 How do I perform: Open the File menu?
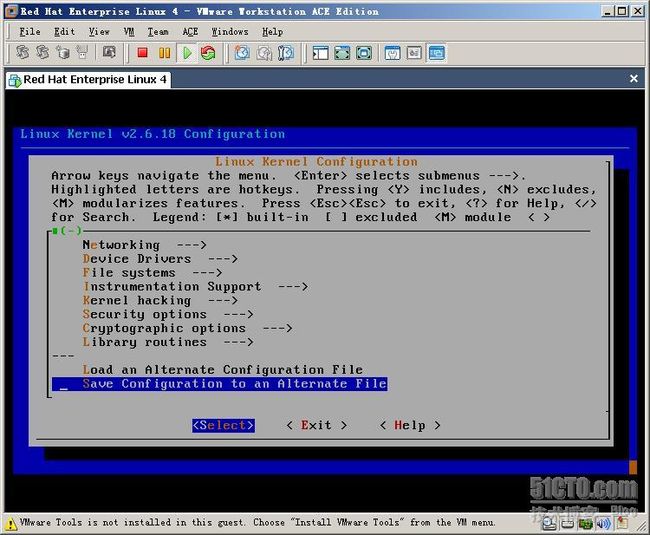pyautogui.click(x=30, y=31)
